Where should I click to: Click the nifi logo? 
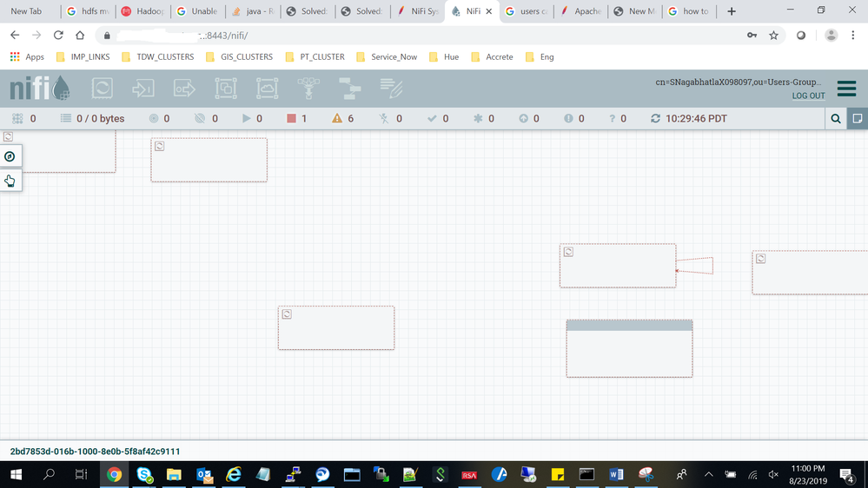pyautogui.click(x=40, y=88)
